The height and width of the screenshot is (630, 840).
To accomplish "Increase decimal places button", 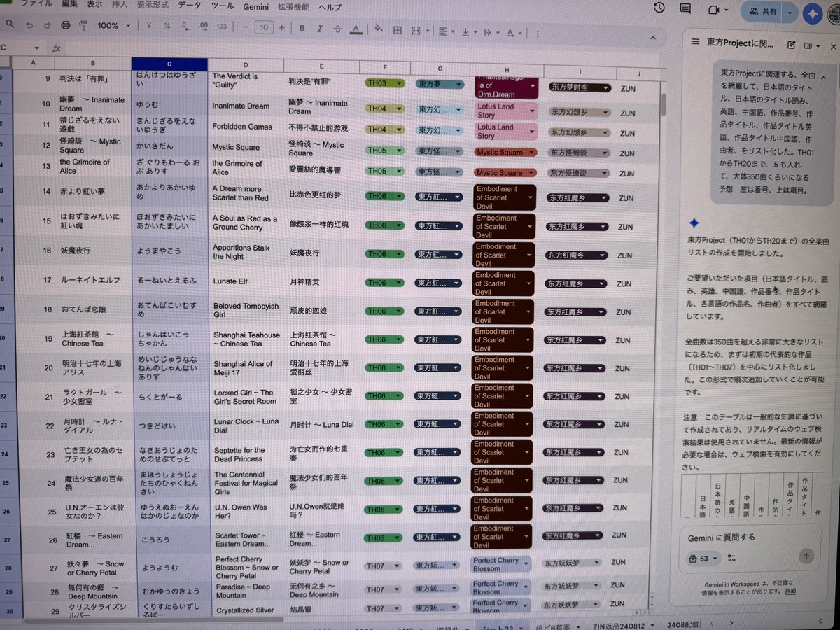I will [x=202, y=27].
